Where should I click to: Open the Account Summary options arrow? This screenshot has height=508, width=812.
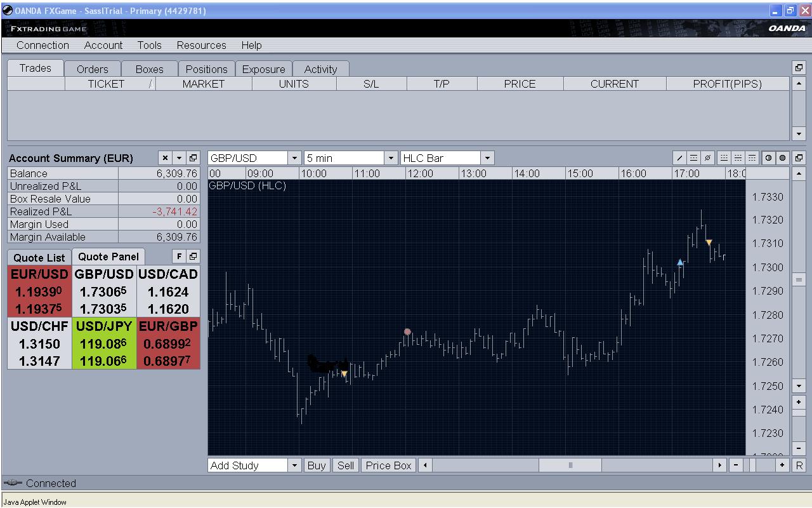[x=179, y=158]
